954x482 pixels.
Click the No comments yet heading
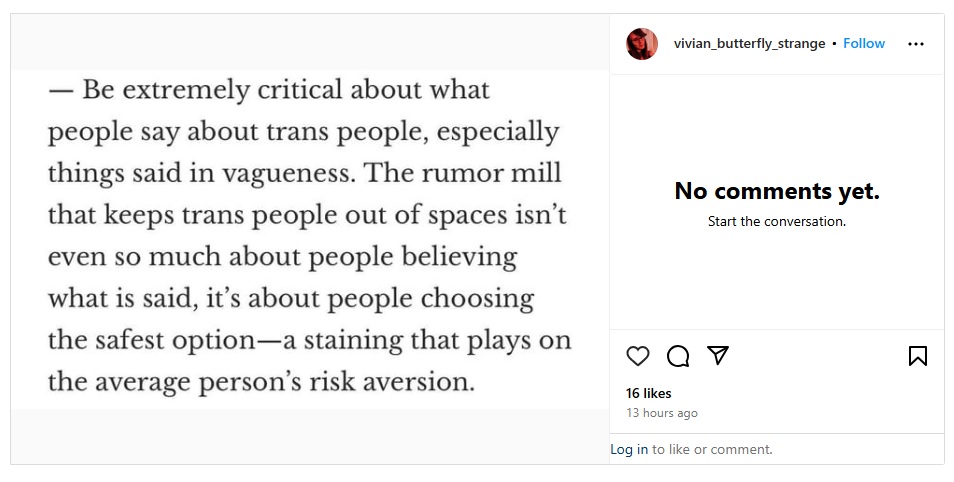tap(777, 191)
